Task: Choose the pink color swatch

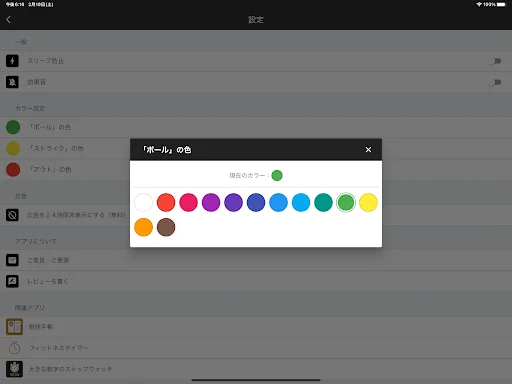Action: tap(188, 202)
